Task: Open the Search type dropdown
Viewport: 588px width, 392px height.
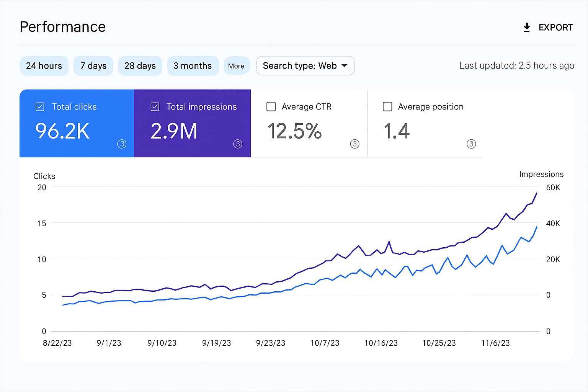Action: pyautogui.click(x=305, y=65)
